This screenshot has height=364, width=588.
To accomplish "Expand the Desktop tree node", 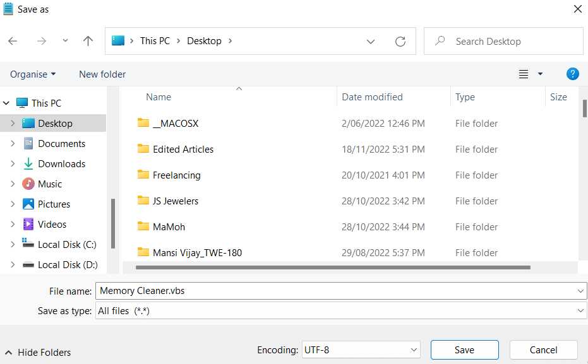I will (13, 123).
